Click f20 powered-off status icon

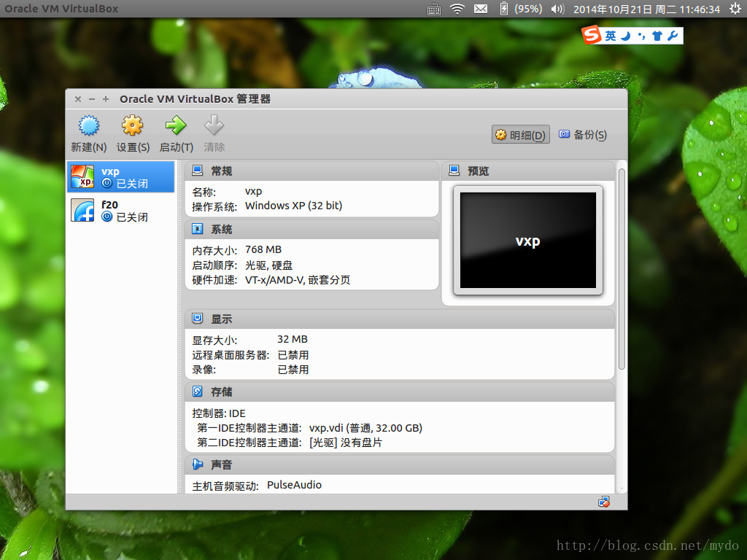pos(107,217)
